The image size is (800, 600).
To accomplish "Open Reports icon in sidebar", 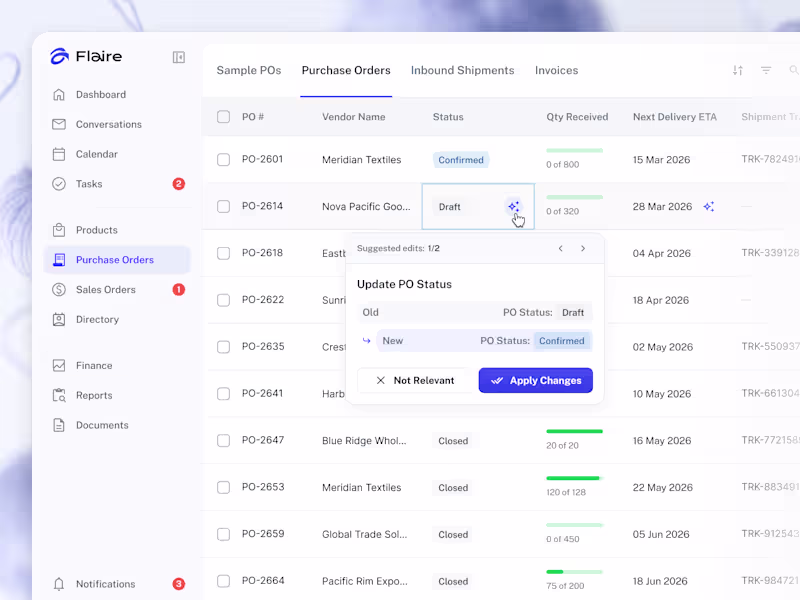I will click(x=59, y=395).
